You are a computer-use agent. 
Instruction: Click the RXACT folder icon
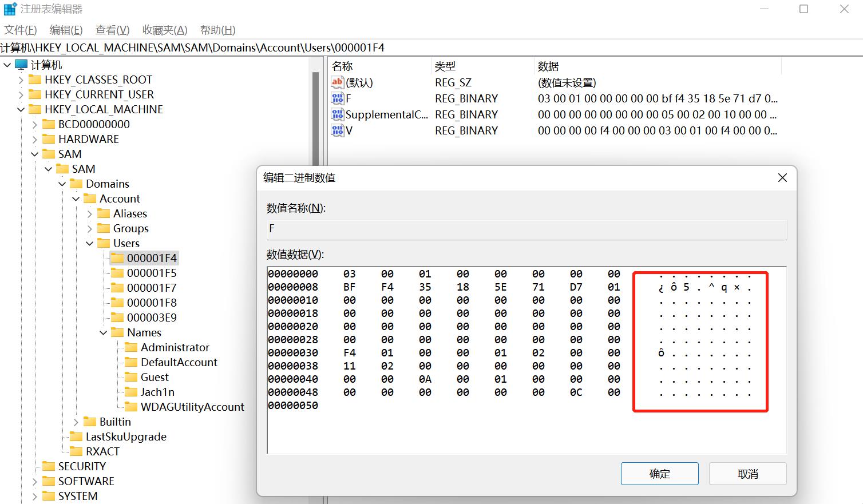[76, 451]
